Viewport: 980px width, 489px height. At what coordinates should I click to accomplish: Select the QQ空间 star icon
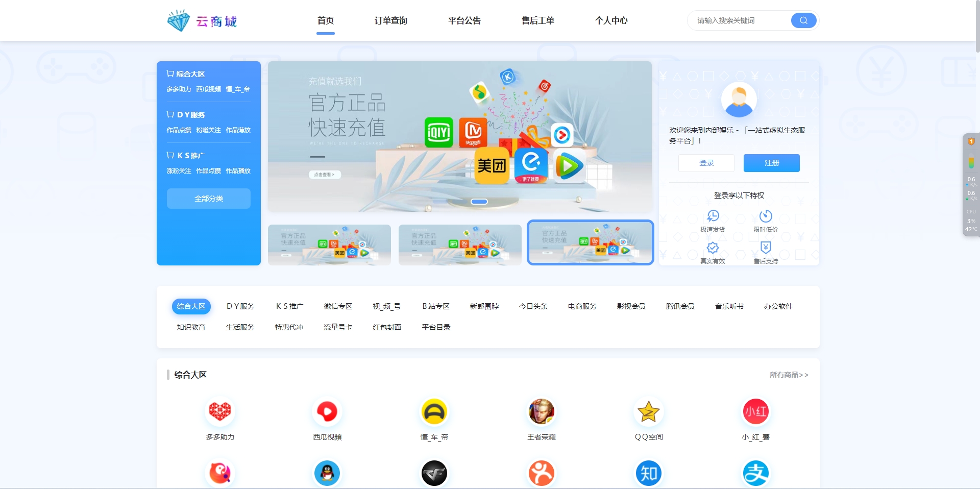[x=648, y=411]
